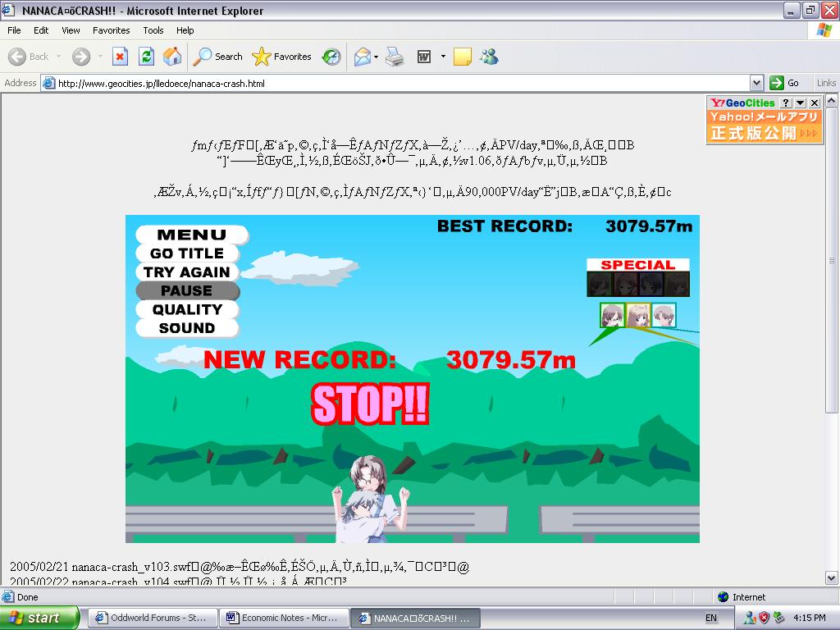
Task: Switch to Oddworld Forums taskbar window
Action: tap(152, 618)
